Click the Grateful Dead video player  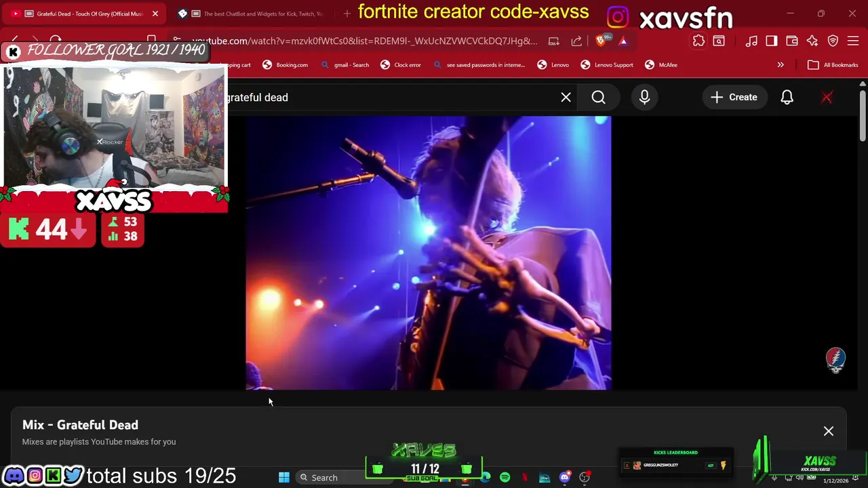pos(429,253)
